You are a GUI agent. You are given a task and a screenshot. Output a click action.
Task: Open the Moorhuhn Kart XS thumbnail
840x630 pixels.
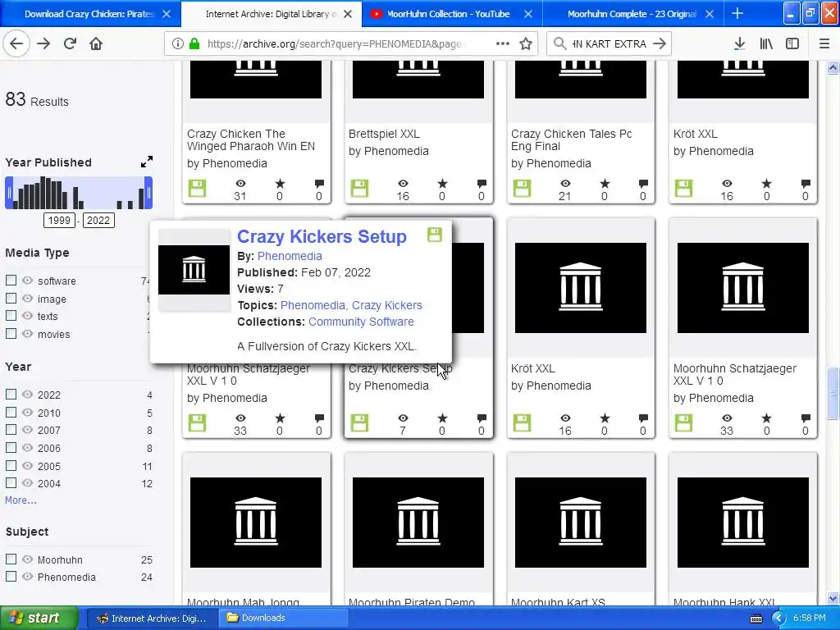point(581,523)
